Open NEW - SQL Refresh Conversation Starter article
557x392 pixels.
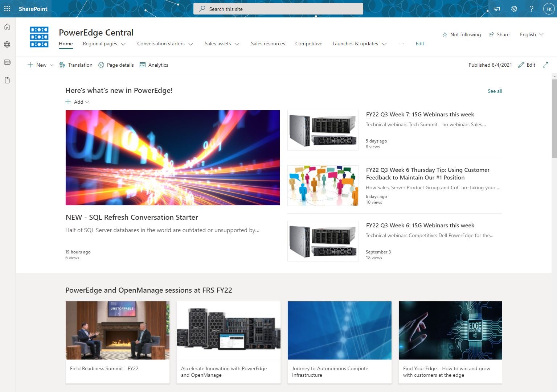click(x=132, y=217)
